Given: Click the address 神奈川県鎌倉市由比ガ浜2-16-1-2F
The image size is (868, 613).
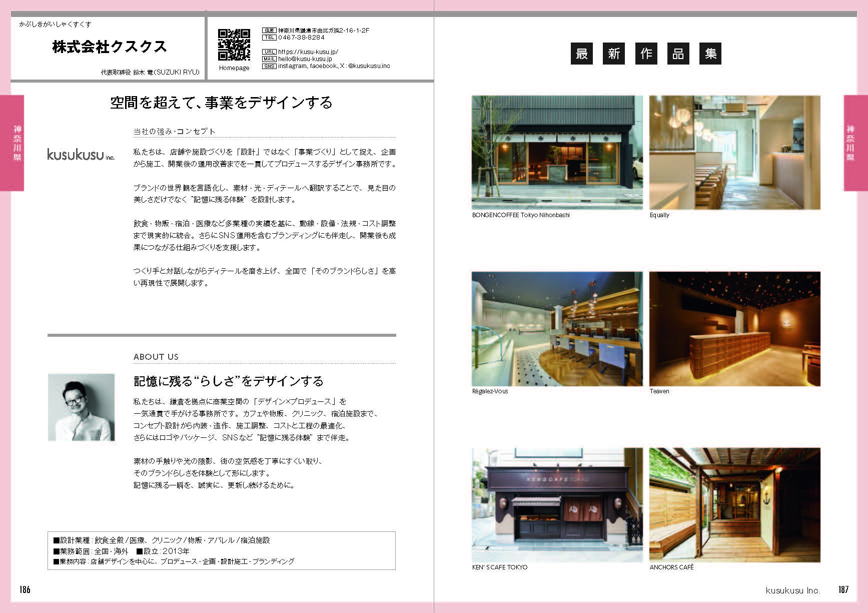Looking at the screenshot, I should pyautogui.click(x=324, y=31).
